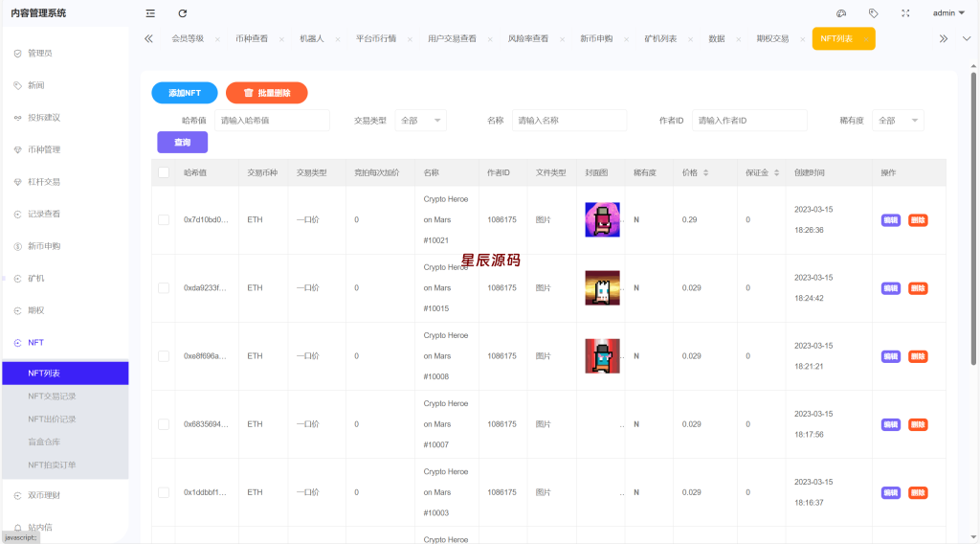Sort the table by 保证金 column arrows
This screenshot has height=544, width=980.
[x=777, y=172]
